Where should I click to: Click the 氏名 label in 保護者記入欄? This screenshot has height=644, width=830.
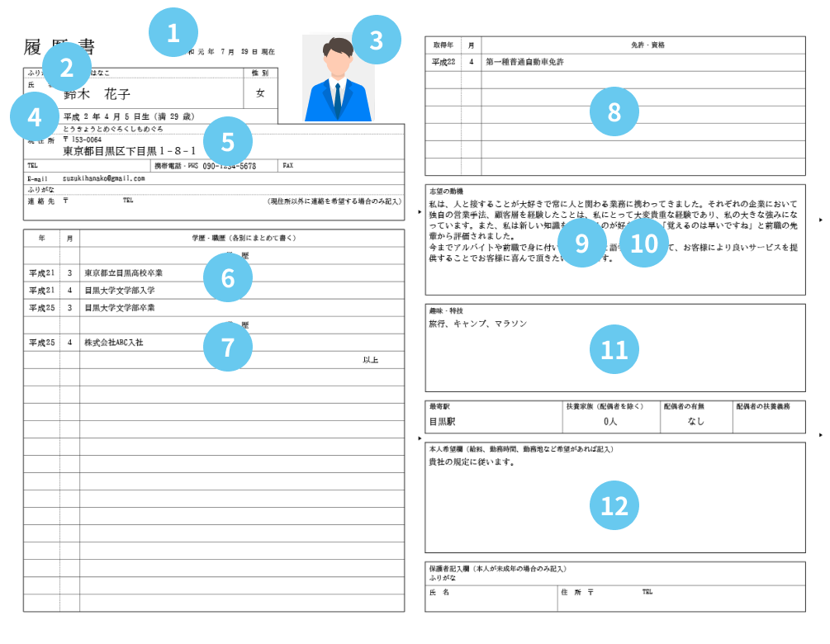point(439,593)
